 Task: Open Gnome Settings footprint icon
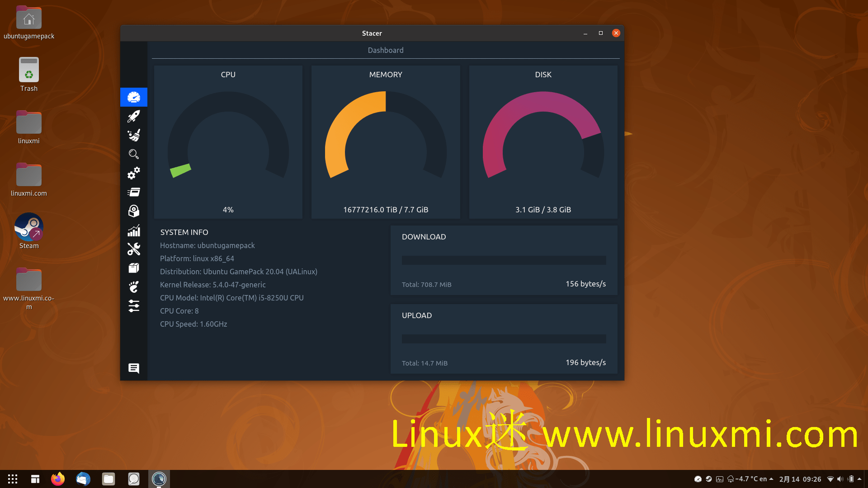click(x=134, y=287)
